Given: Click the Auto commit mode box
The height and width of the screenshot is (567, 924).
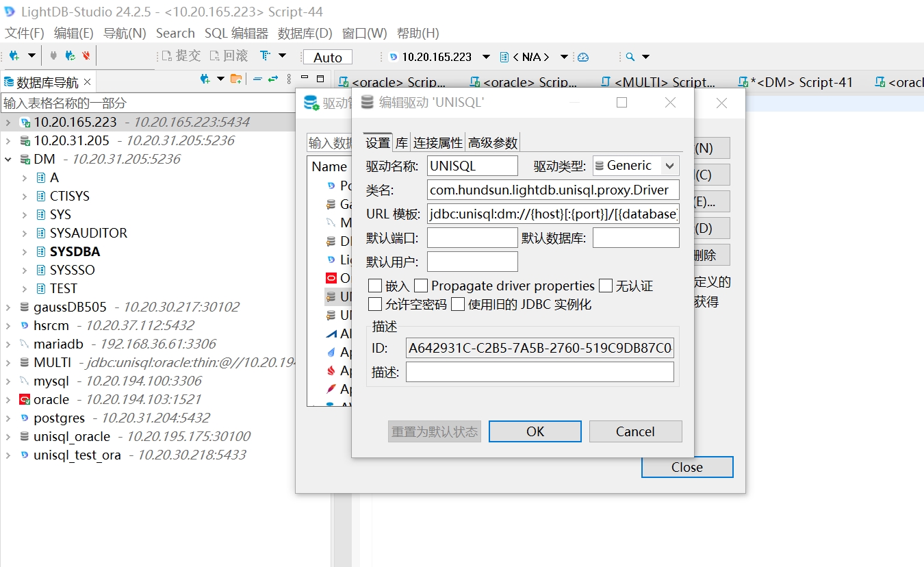Looking at the screenshot, I should 328,58.
